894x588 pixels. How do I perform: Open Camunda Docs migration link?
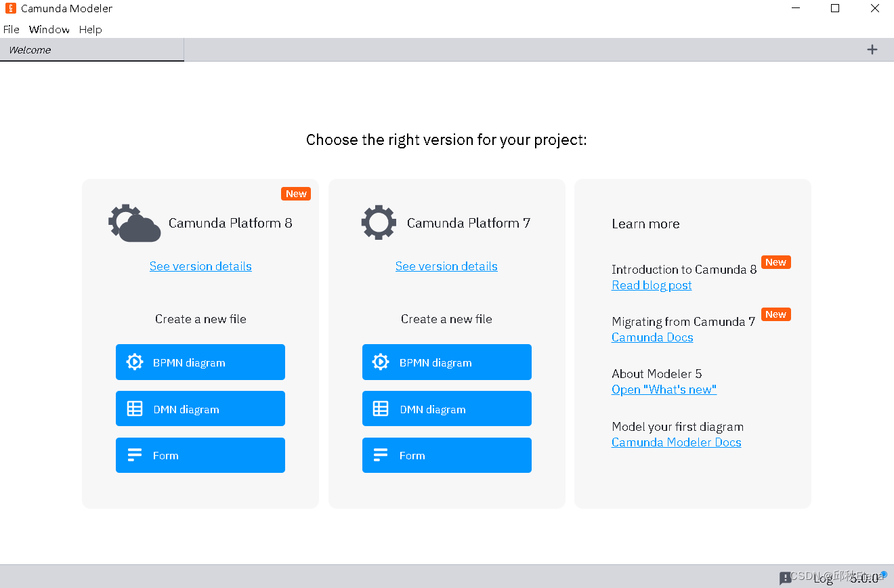(652, 337)
